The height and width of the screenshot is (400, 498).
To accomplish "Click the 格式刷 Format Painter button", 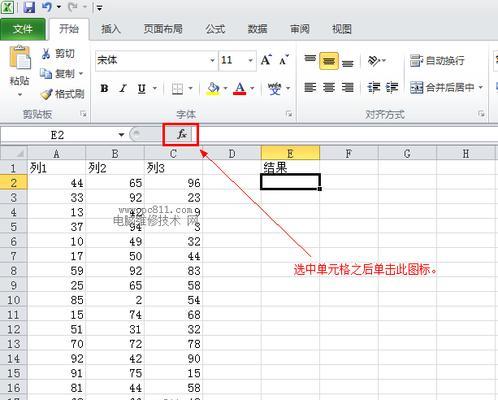I will point(62,94).
